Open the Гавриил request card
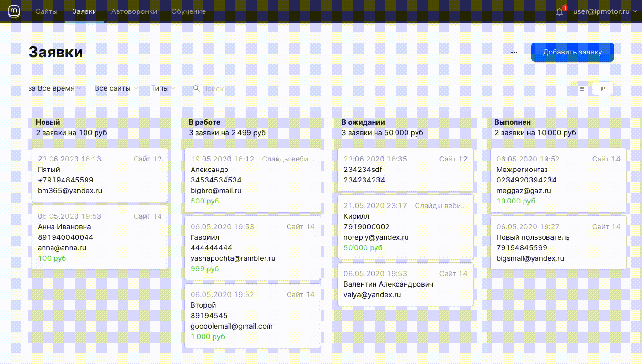642x364 pixels. (252, 248)
